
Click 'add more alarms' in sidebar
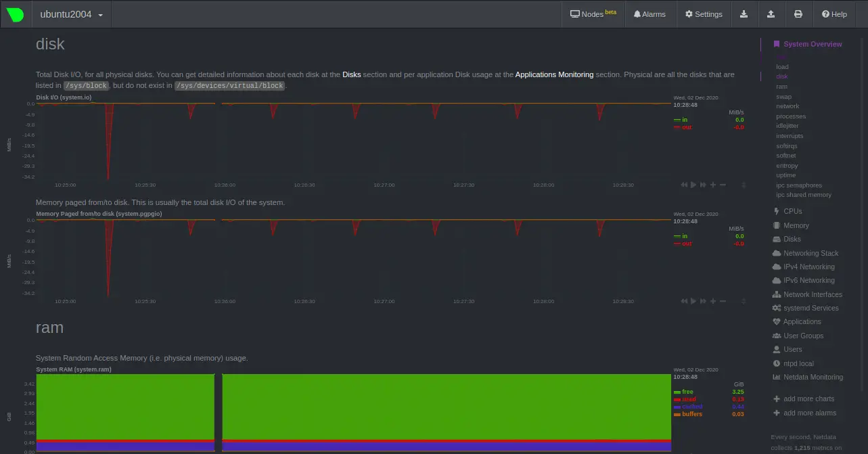pos(810,413)
